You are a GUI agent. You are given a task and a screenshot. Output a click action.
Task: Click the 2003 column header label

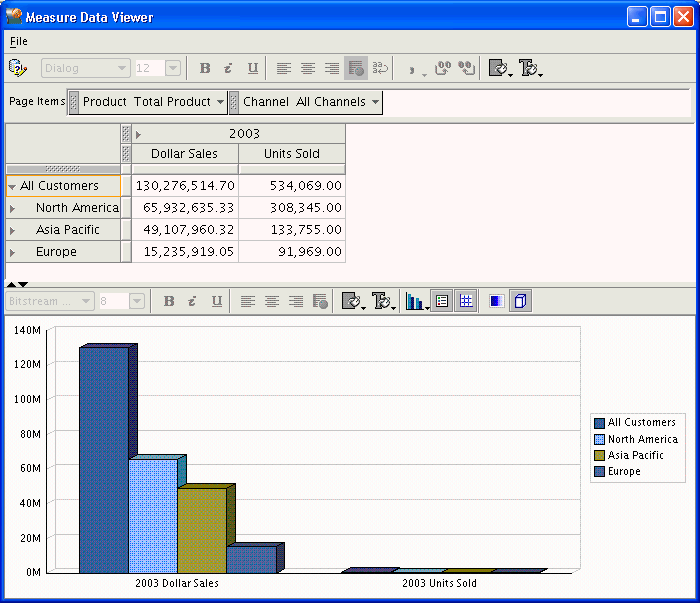[244, 134]
